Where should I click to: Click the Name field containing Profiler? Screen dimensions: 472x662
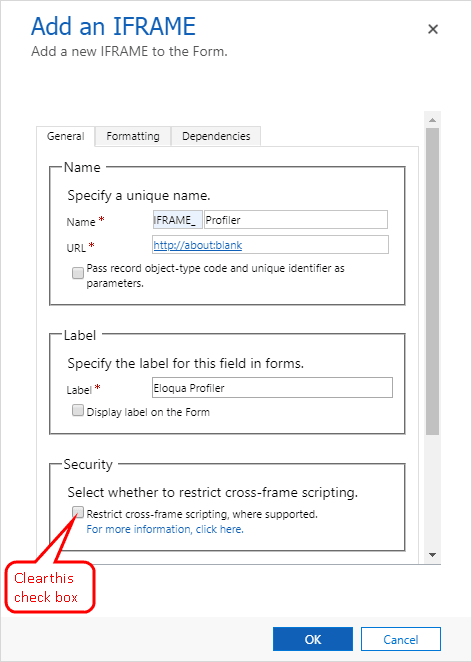pyautogui.click(x=296, y=220)
